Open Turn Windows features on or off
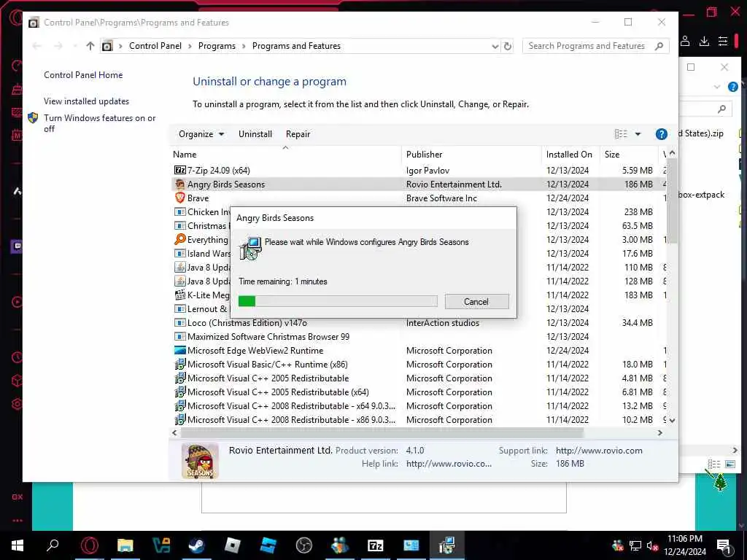This screenshot has height=560, width=747. coord(99,123)
